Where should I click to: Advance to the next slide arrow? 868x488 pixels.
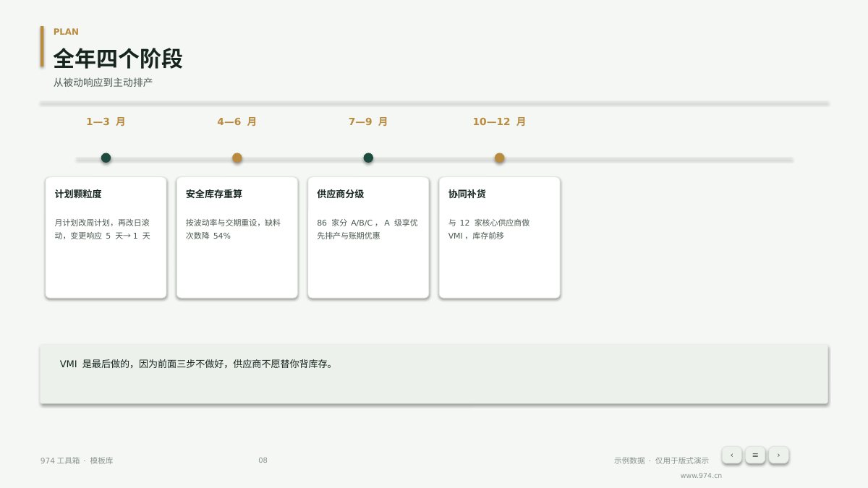pyautogui.click(x=778, y=455)
